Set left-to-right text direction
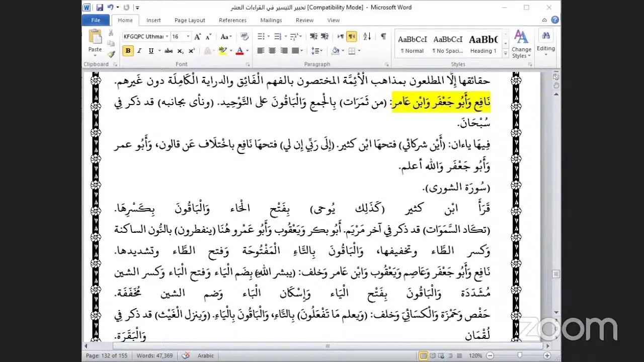 pos(341,36)
